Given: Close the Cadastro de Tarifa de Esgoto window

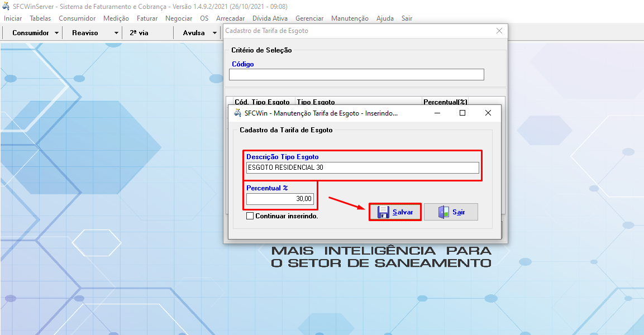Looking at the screenshot, I should 499,31.
